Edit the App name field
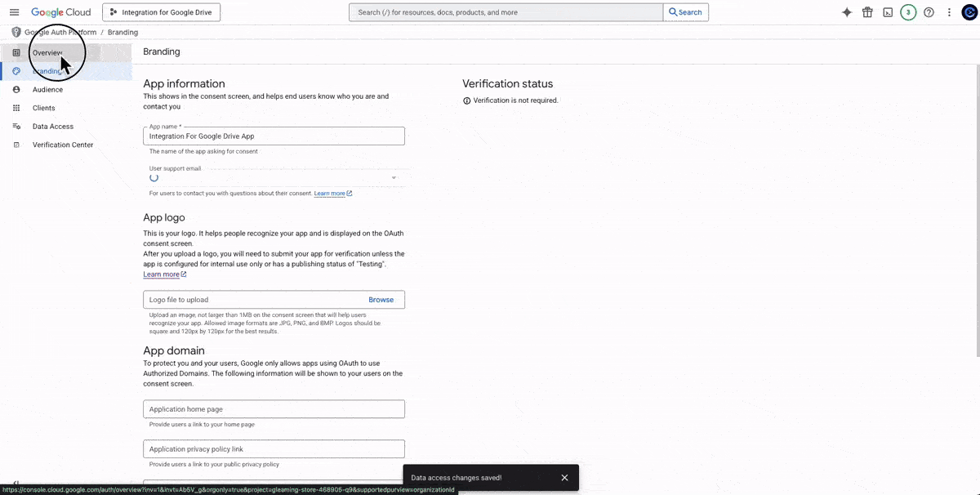Screen dimensions: 980x495 point(274,136)
